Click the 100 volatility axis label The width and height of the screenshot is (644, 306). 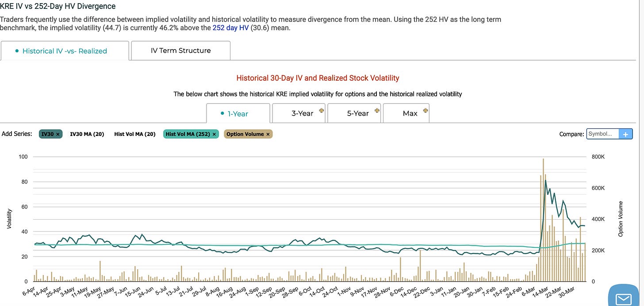(x=23, y=157)
